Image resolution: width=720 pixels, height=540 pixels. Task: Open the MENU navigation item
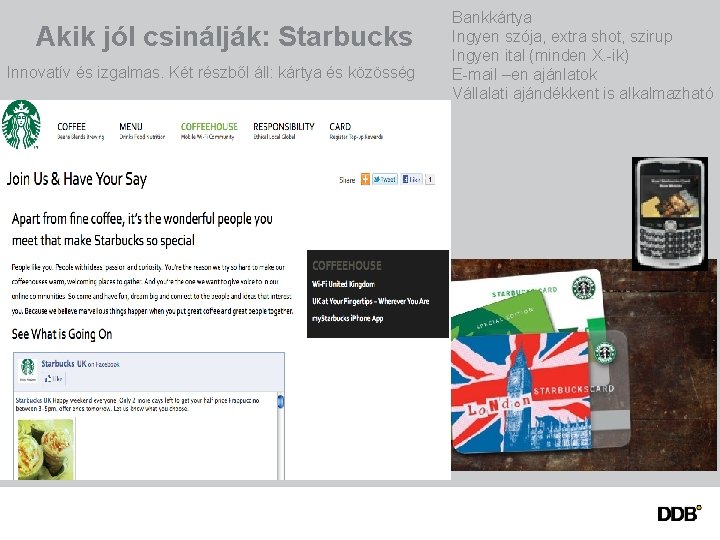tap(131, 127)
